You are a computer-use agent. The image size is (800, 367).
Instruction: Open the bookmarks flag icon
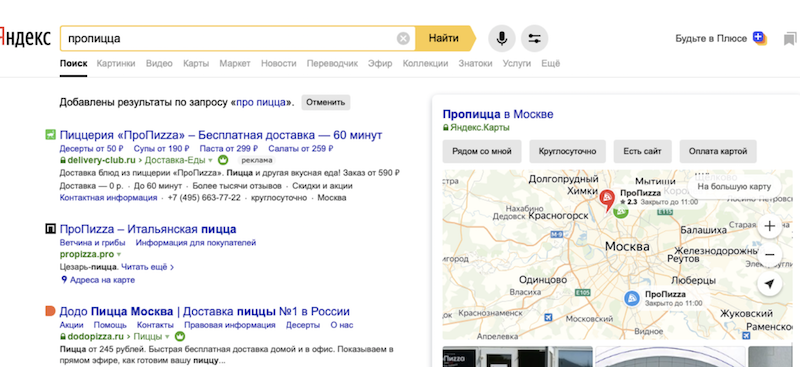pos(790,39)
